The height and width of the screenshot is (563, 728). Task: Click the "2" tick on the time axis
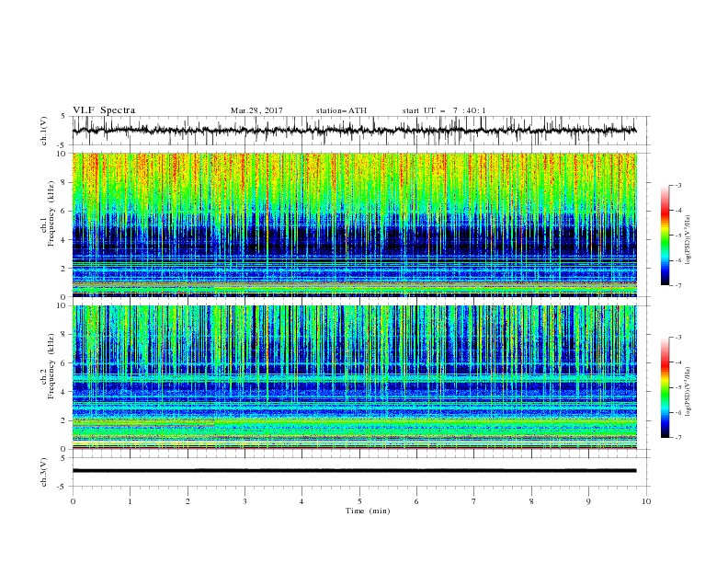click(188, 501)
